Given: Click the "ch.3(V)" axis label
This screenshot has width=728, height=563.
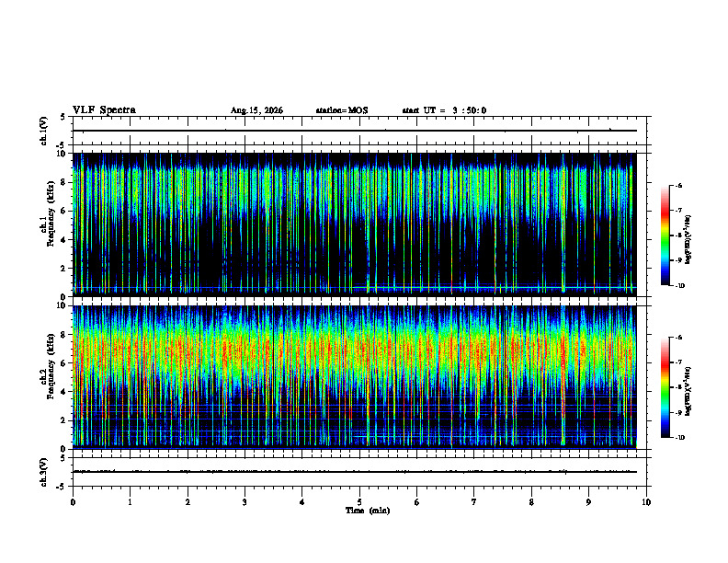Looking at the screenshot, I should click(x=44, y=472).
